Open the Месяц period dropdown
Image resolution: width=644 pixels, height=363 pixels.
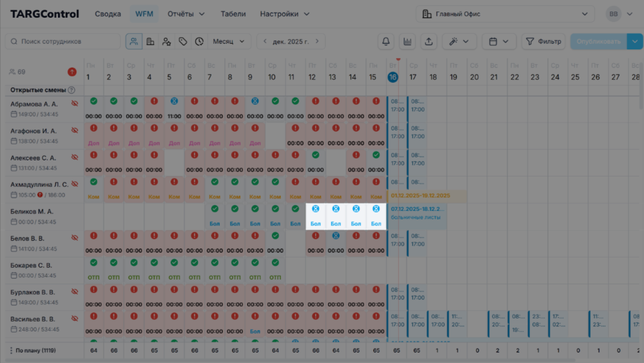coord(229,42)
